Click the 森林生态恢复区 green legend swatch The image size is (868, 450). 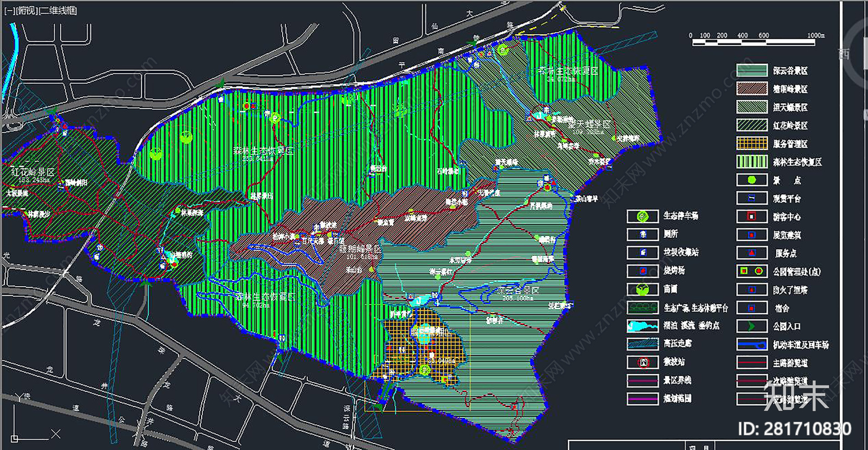coord(751,161)
